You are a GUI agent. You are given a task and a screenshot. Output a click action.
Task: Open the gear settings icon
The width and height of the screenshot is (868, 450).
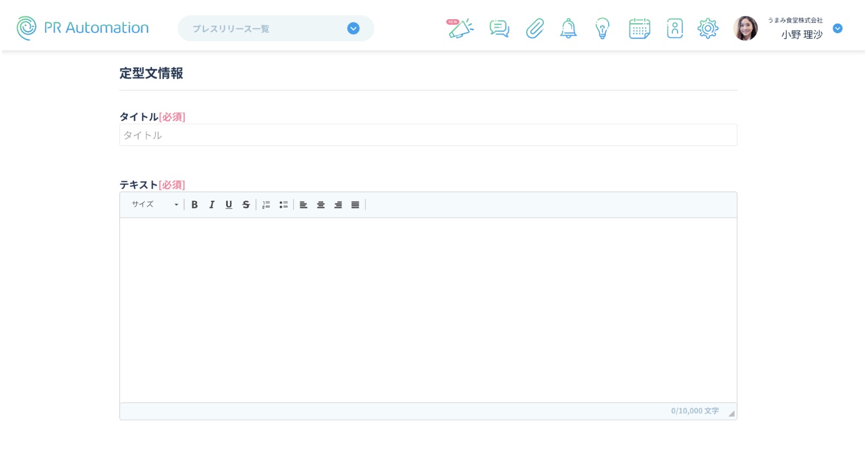[x=708, y=28]
